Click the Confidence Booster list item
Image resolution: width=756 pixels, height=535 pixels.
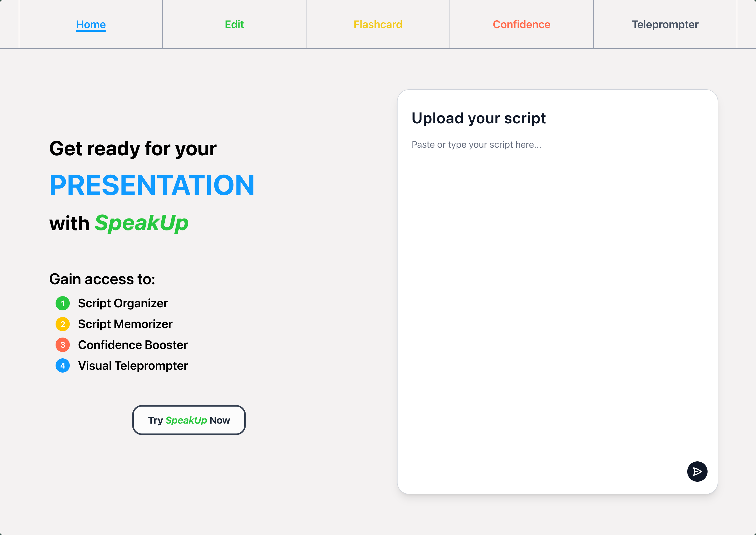pyautogui.click(x=133, y=345)
